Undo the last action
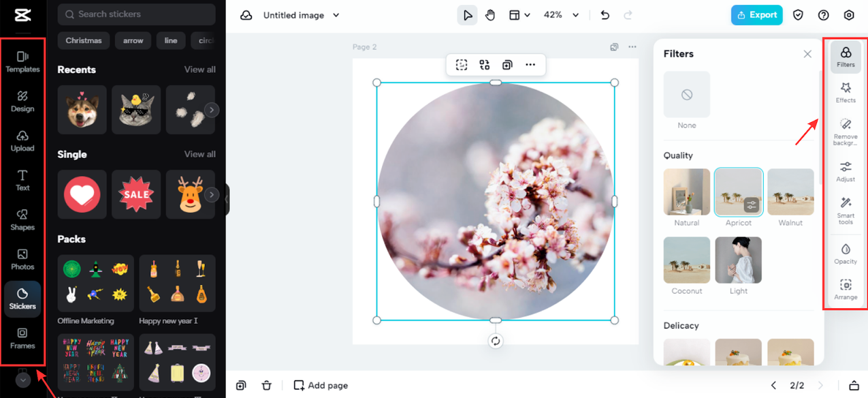 (x=605, y=15)
